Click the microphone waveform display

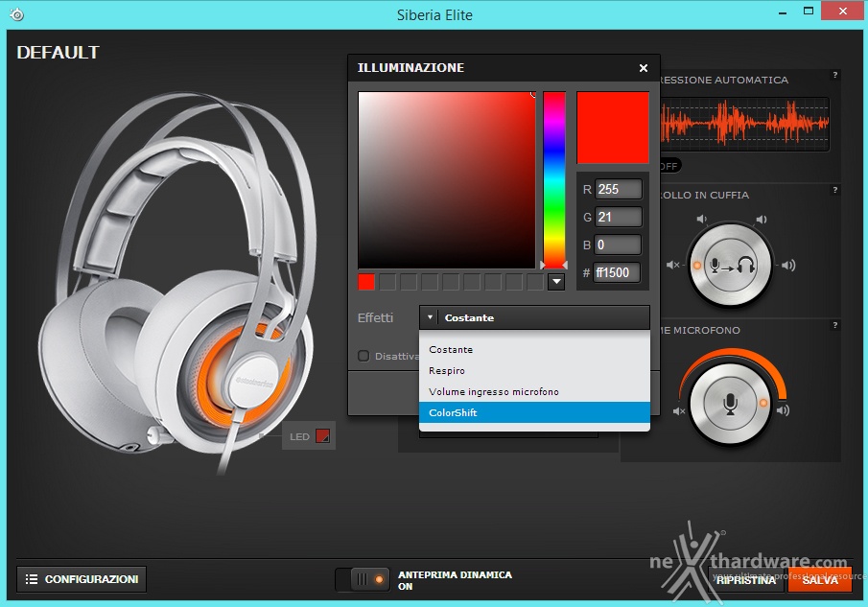click(x=744, y=125)
